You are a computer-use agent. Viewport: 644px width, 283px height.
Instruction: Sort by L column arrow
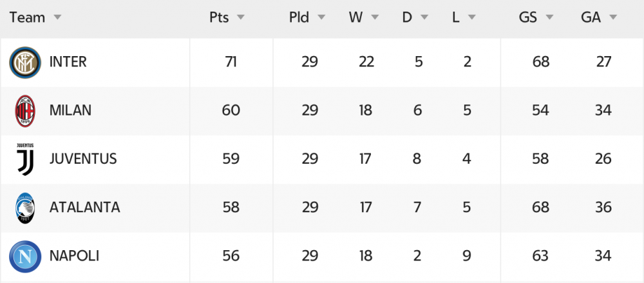click(471, 17)
